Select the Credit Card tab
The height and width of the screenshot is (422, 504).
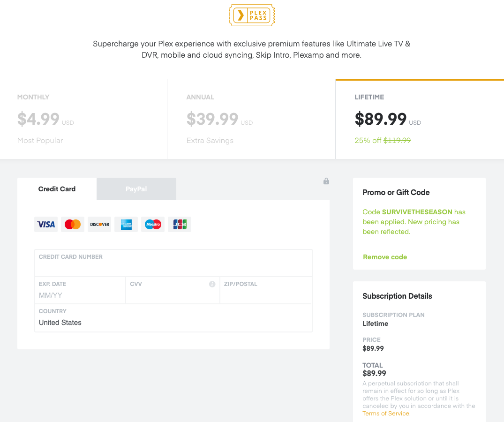57,189
